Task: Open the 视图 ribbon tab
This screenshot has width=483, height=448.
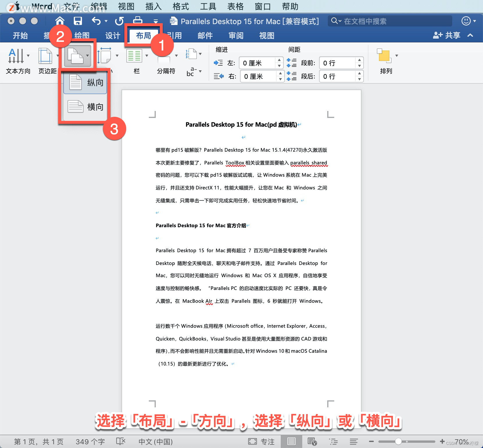Action: [267, 35]
